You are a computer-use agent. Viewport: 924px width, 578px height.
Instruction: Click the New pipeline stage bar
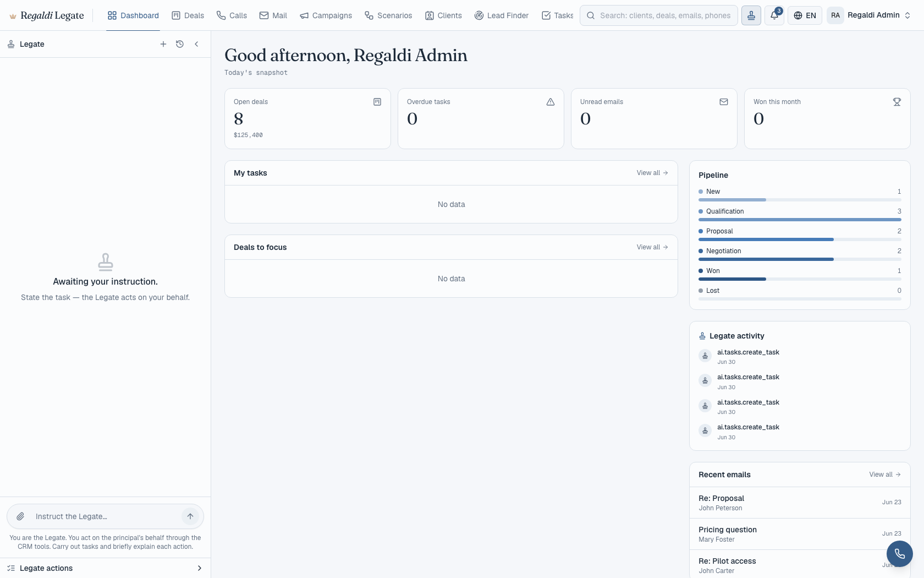(x=800, y=200)
